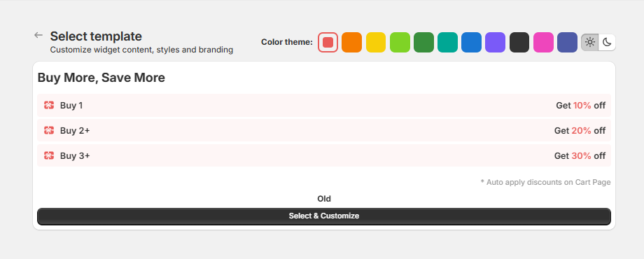The height and width of the screenshot is (259, 644).
Task: Pick the purple color theme swatch
Action: click(x=496, y=42)
